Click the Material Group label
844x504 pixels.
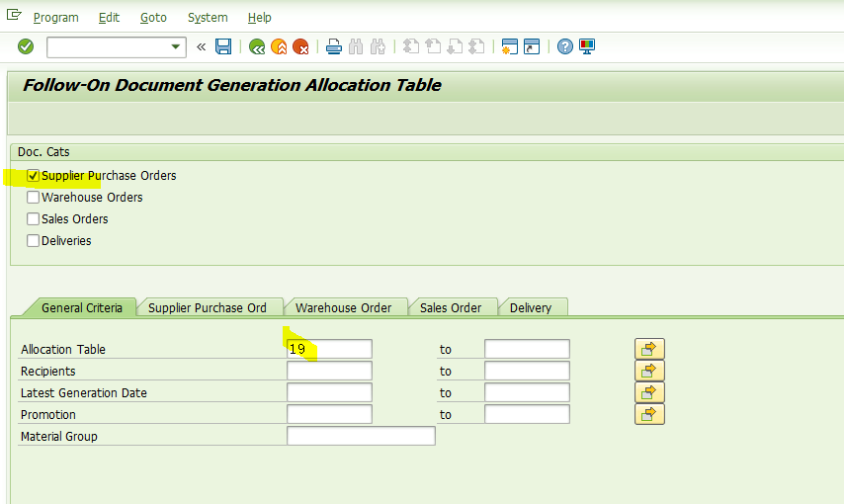click(59, 436)
